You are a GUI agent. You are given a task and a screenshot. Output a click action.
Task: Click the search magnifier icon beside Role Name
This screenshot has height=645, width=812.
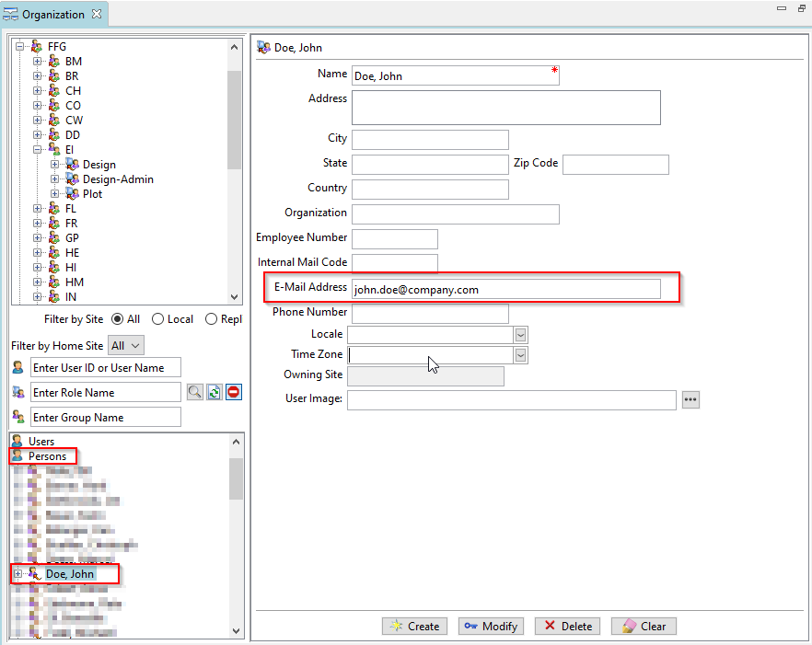click(194, 393)
